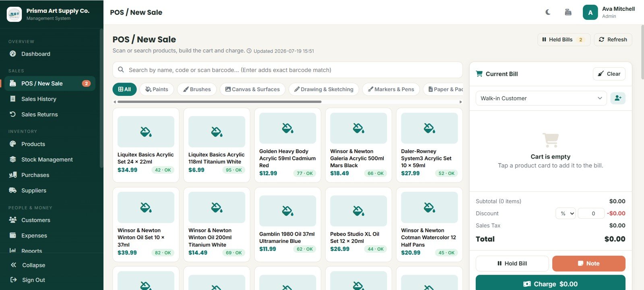
Task: Click category scrollbar right arrow
Action: (460, 102)
